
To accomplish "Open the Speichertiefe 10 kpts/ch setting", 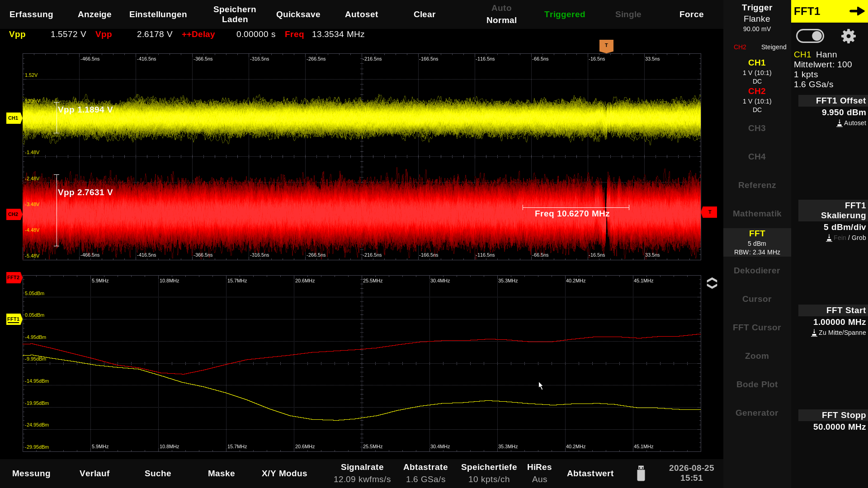I will (489, 473).
